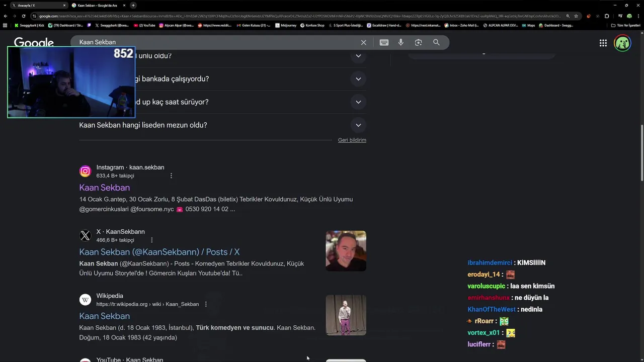The height and width of the screenshot is (362, 644).
Task: Clear the search box with the X icon
Action: pos(363,43)
